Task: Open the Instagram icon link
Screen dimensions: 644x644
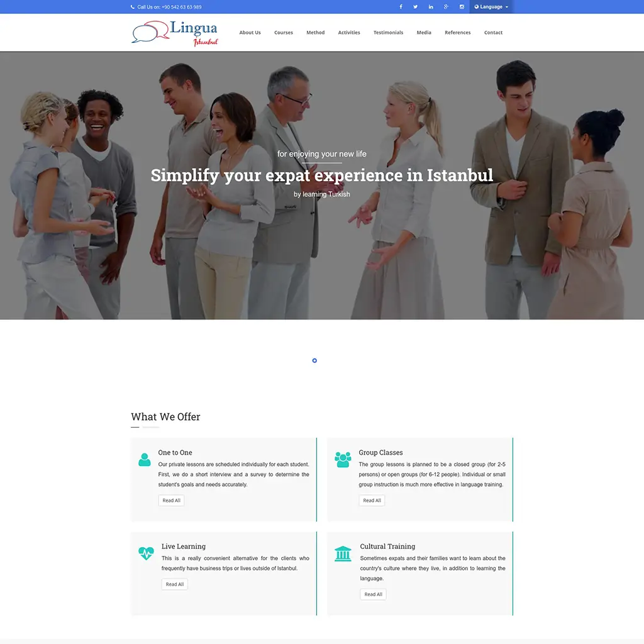Action: pyautogui.click(x=462, y=6)
